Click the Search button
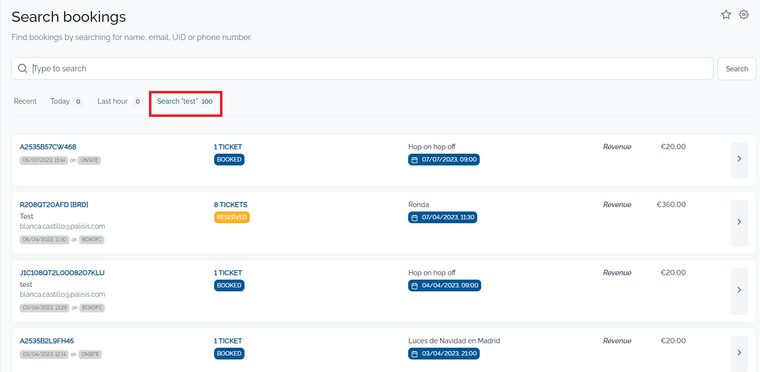Viewport: 760px width, 372px height. pyautogui.click(x=737, y=68)
